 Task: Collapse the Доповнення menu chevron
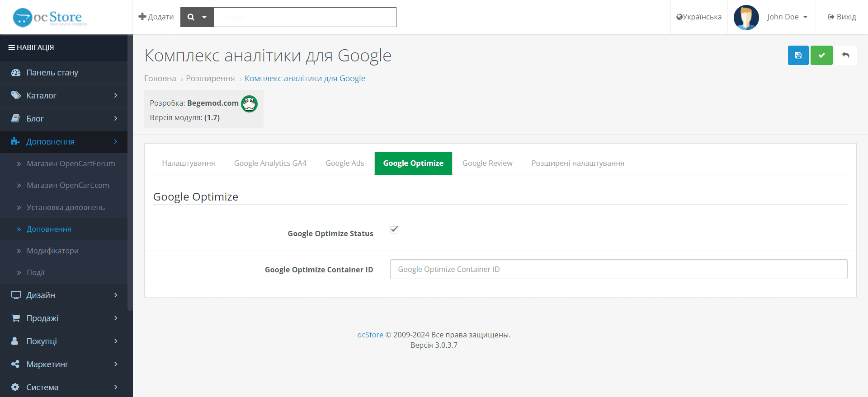coord(116,141)
